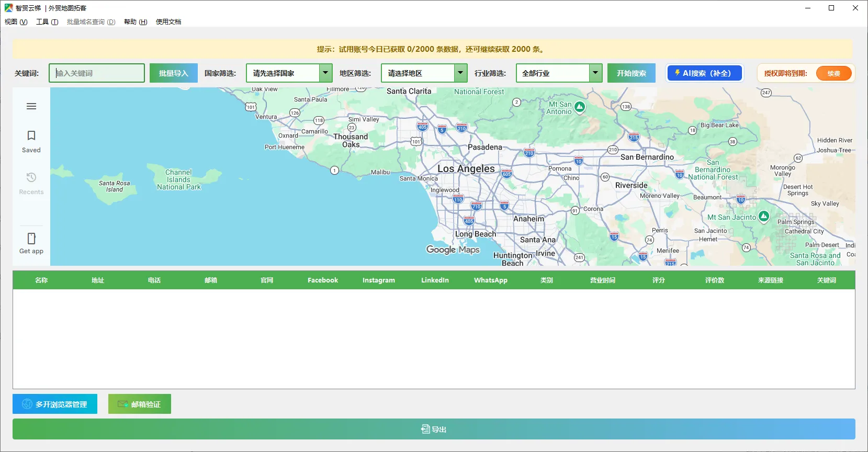Open 多开浏览器管理
The image size is (868, 452).
click(x=55, y=404)
